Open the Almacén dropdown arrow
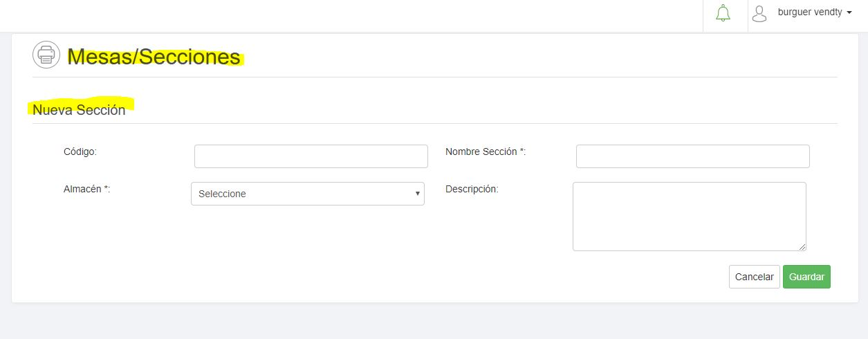Screen dimensions: 868x339 point(417,194)
